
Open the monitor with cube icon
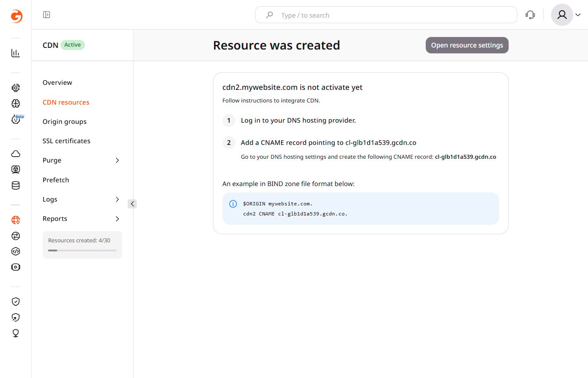16,169
